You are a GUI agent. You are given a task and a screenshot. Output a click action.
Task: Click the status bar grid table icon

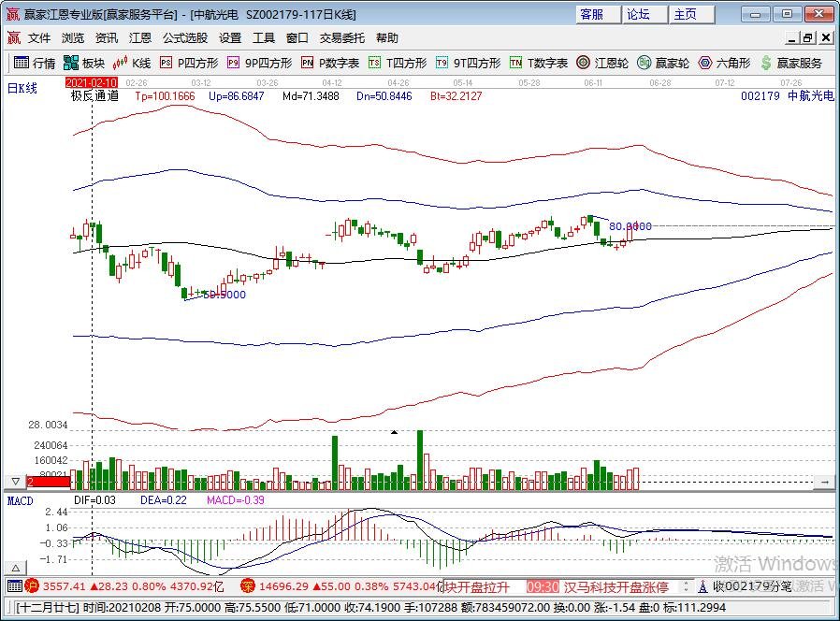point(14,586)
